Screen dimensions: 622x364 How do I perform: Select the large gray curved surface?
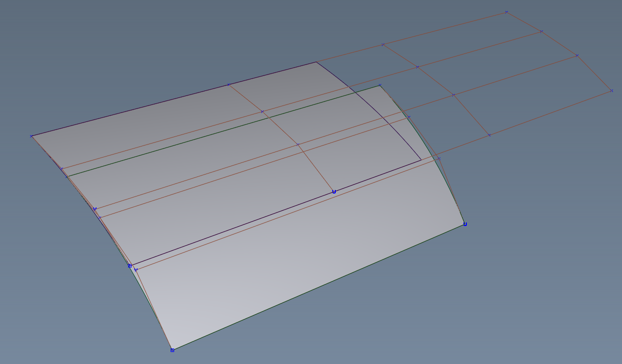[225, 240]
